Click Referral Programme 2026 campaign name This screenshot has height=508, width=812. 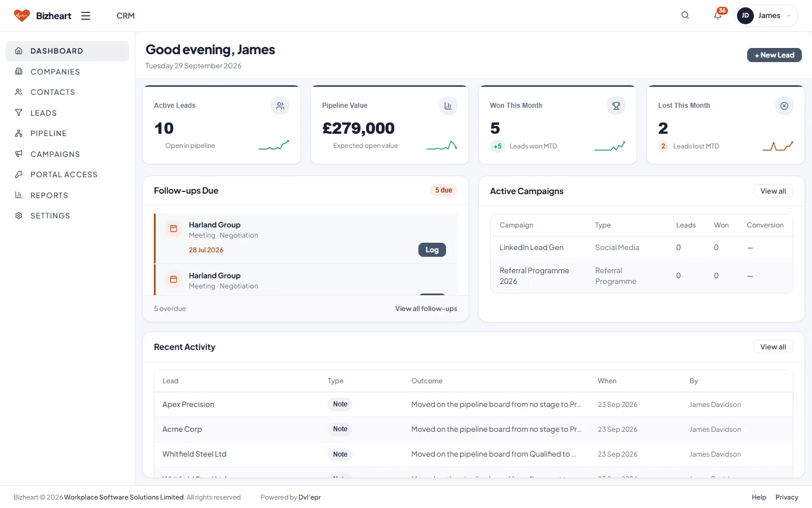[534, 276]
